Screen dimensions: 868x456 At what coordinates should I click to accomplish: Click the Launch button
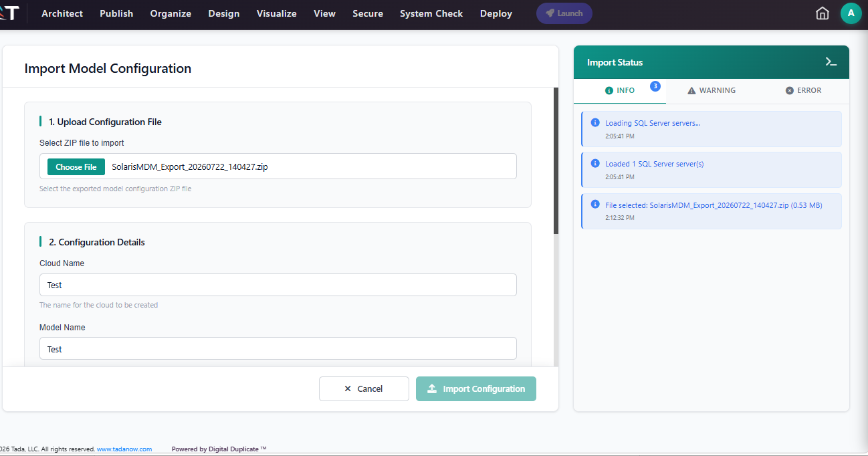(x=564, y=13)
